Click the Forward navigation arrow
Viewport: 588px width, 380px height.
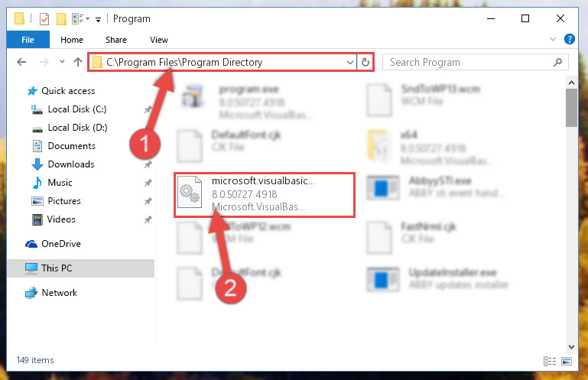[x=44, y=62]
